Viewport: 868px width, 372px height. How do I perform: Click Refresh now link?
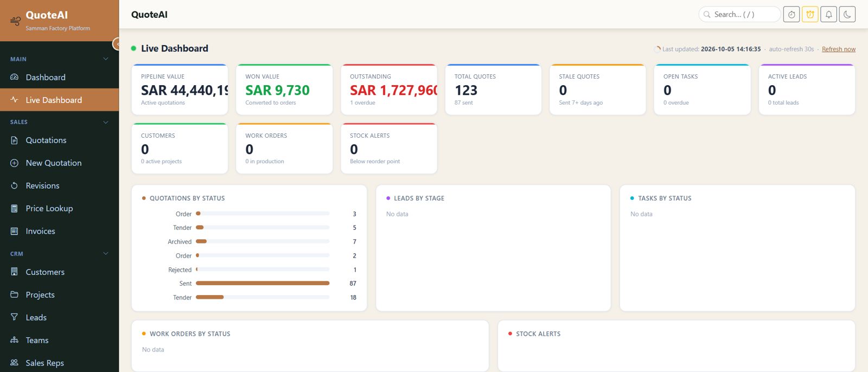coord(839,49)
